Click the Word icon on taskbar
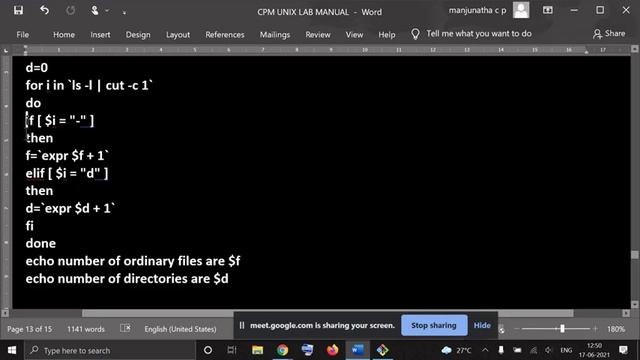This screenshot has width=640, height=360. tap(358, 350)
